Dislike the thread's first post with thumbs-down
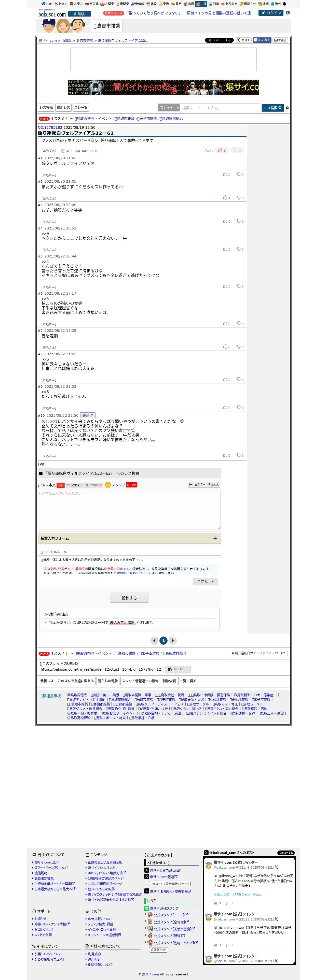Screen dimensions: 327x980 pos(238,150)
